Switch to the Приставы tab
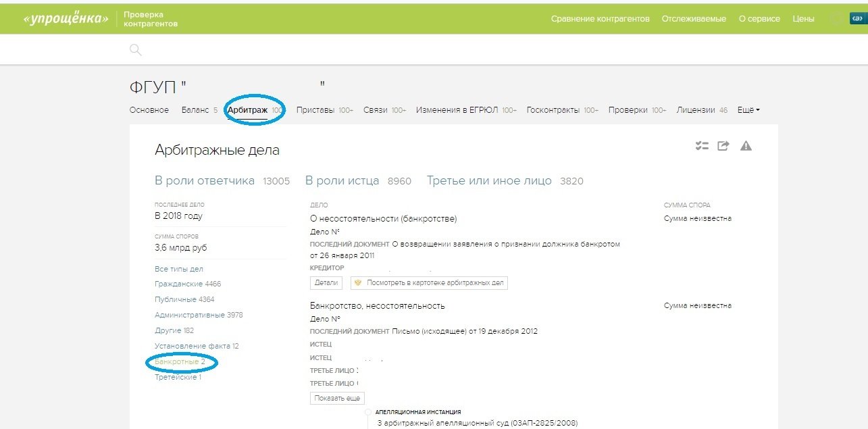 click(x=315, y=110)
